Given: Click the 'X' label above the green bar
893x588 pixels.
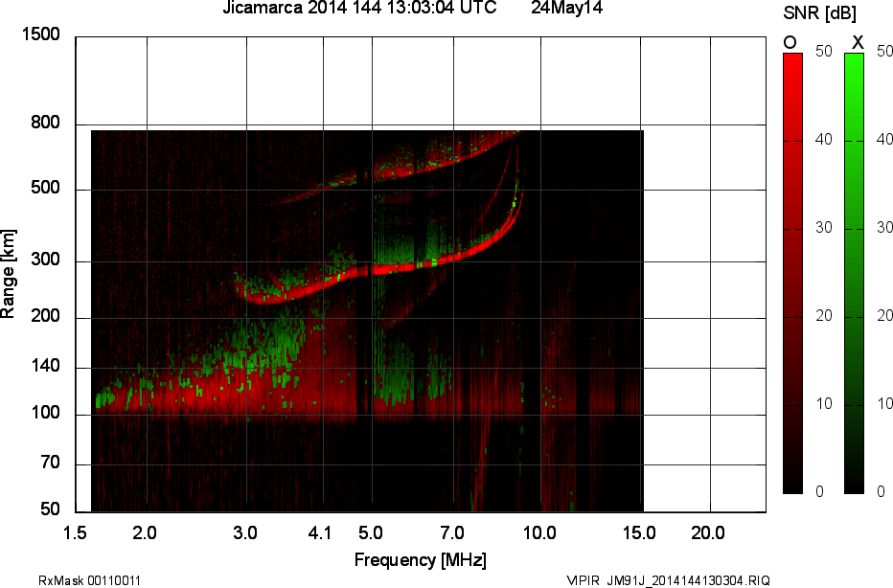Looking at the screenshot, I should click(x=858, y=43).
